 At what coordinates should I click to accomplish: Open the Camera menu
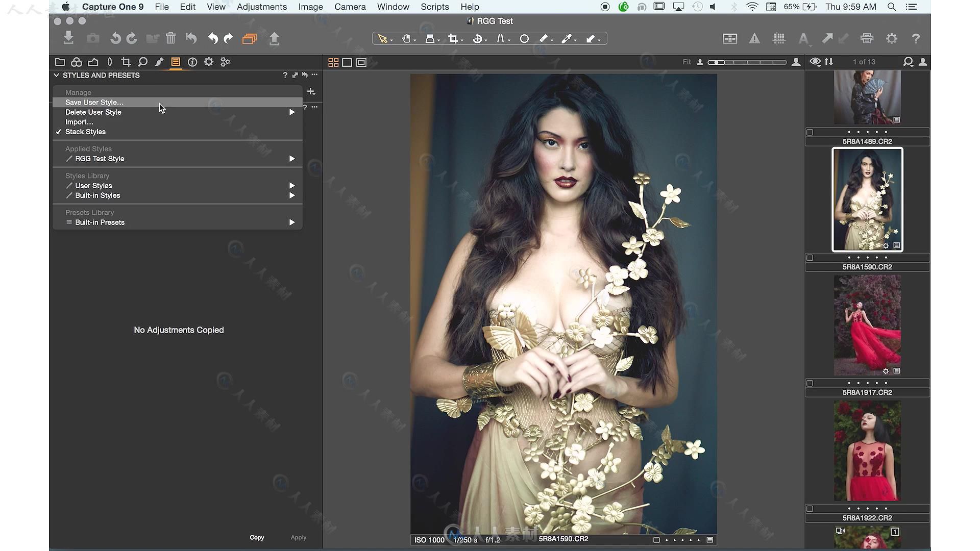coord(350,7)
